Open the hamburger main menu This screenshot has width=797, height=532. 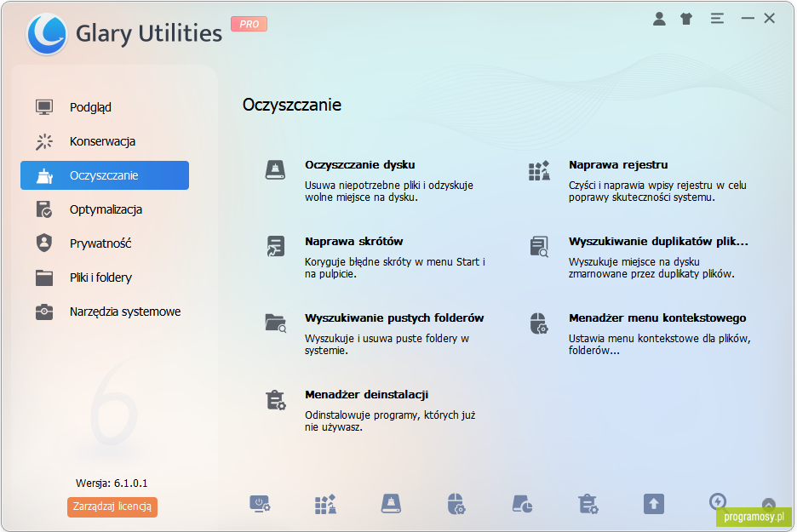717,19
